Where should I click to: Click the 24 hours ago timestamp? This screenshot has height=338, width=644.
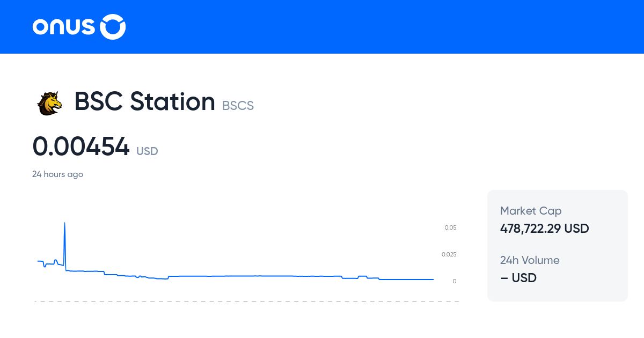(58, 174)
